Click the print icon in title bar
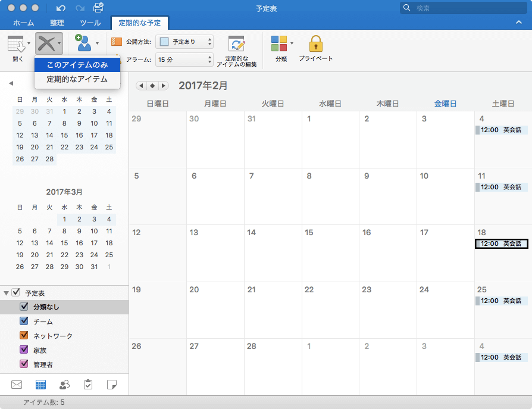 tap(98, 8)
